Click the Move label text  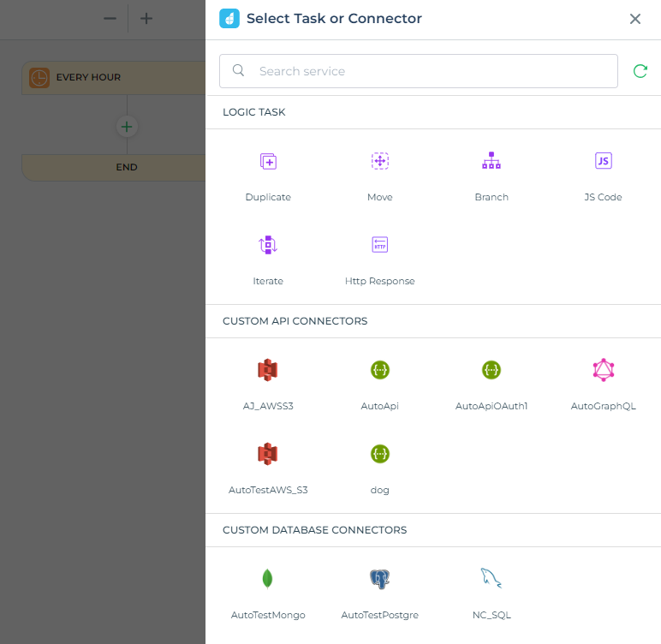[x=380, y=197]
